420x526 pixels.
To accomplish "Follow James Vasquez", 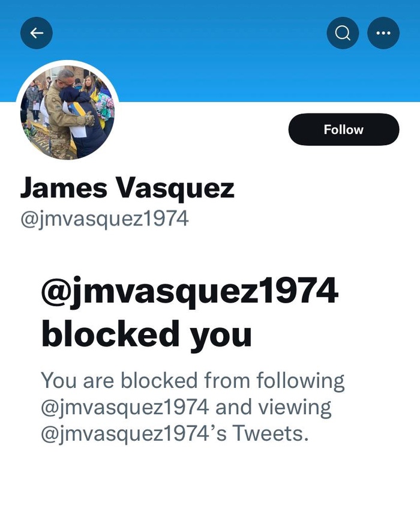I will point(344,130).
